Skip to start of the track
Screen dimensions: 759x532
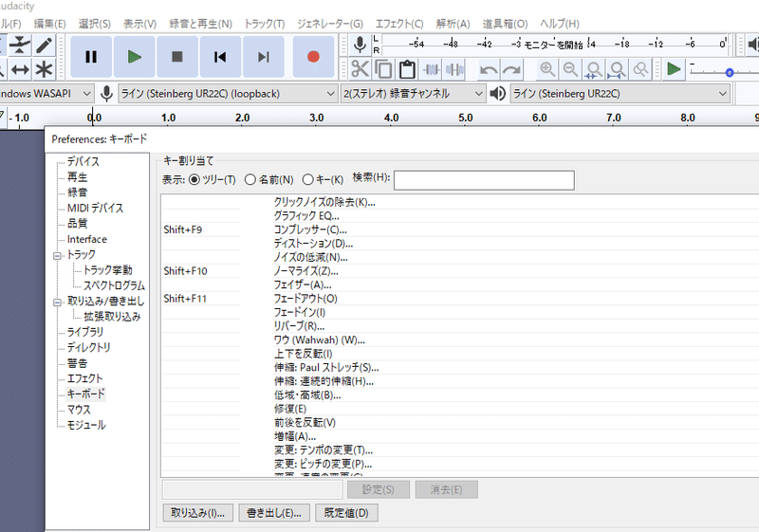(220, 57)
